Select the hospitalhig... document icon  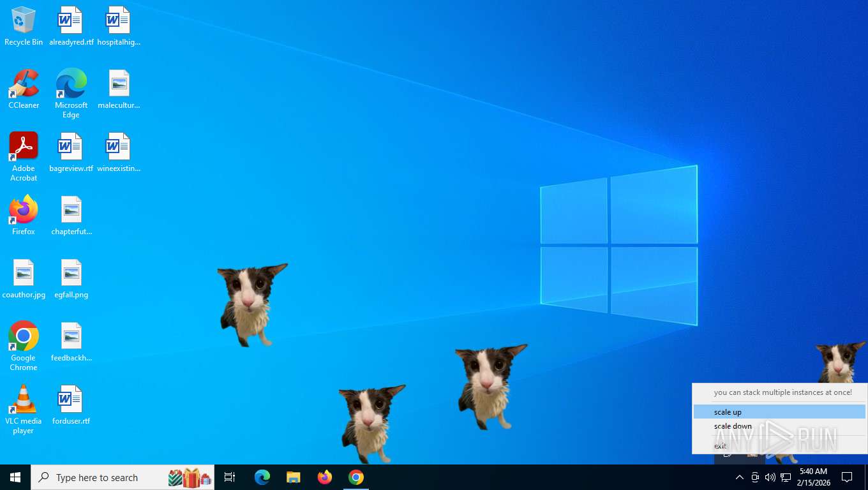pos(119,27)
